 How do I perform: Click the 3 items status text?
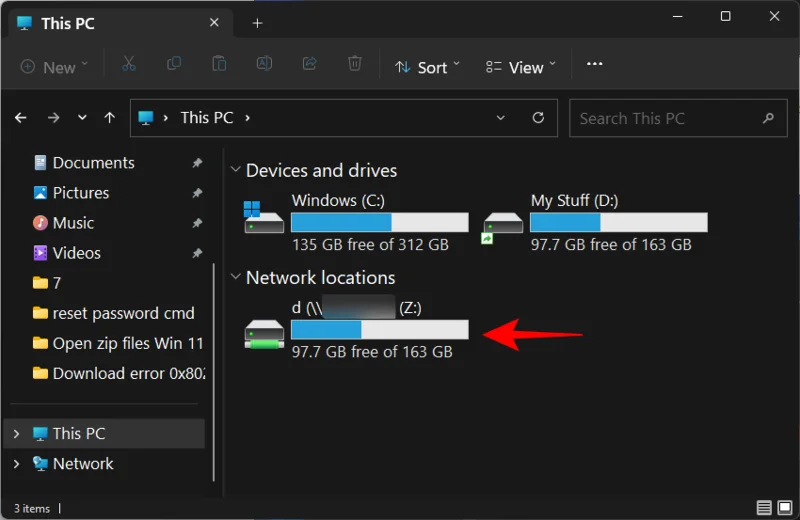[x=32, y=508]
